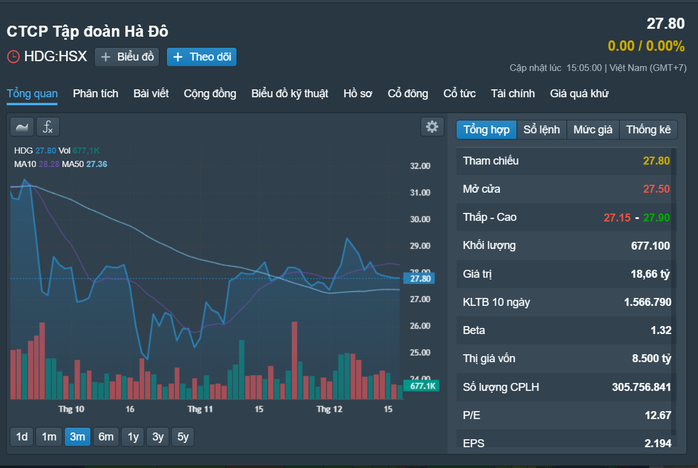Image resolution: width=698 pixels, height=468 pixels.
Task: Open the Hồ sơ tab
Action: tap(358, 94)
